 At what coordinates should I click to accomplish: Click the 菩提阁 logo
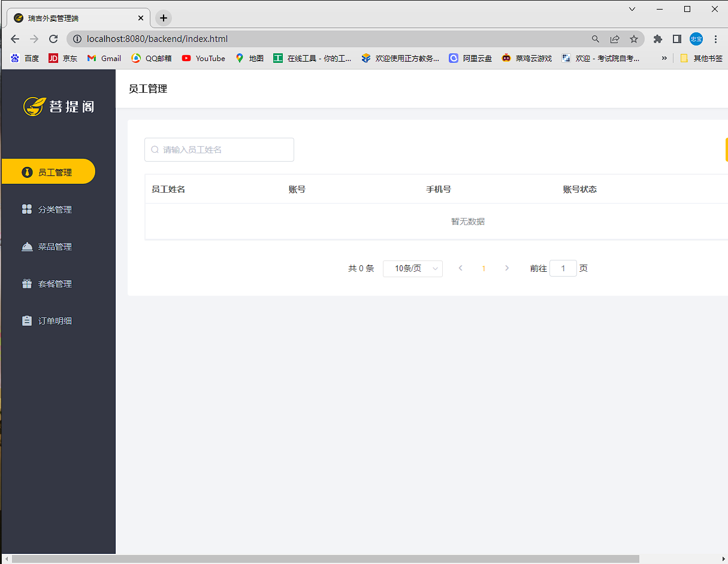pyautogui.click(x=59, y=107)
